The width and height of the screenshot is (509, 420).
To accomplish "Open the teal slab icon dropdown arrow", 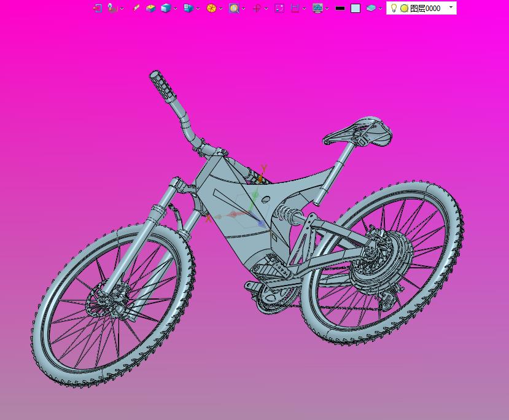I will coord(381,9).
